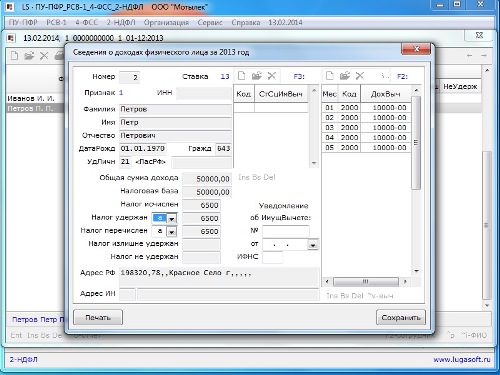Click the Гражд field with 643
500x375 pixels.
[223, 148]
